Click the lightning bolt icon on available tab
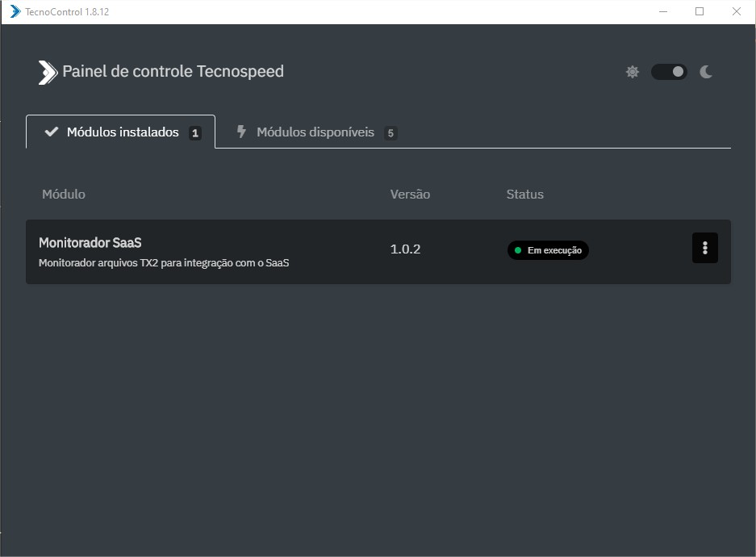 click(241, 131)
